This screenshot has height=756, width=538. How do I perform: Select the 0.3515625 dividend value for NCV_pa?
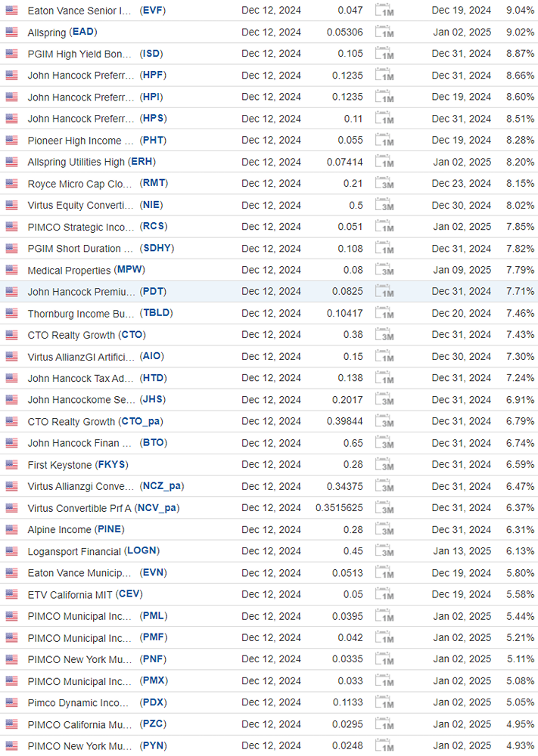pos(339,508)
